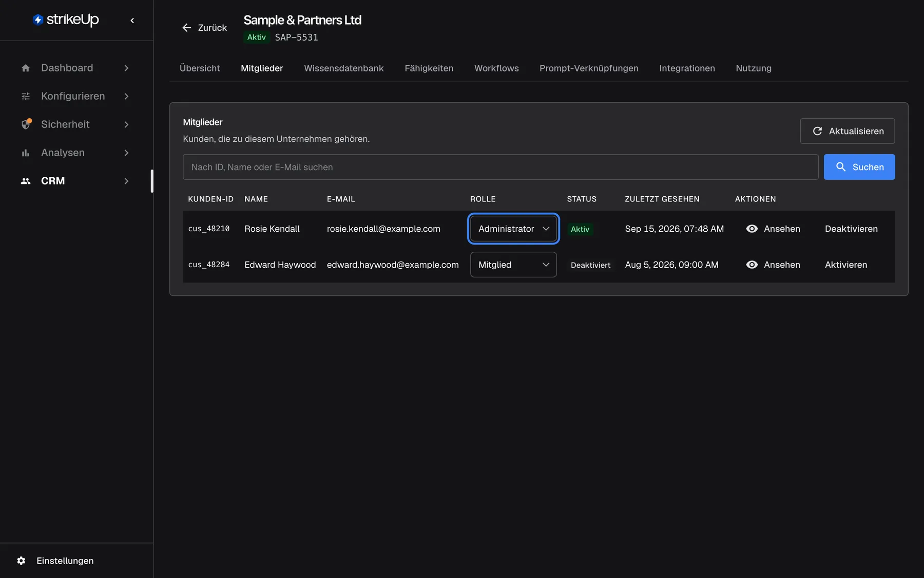Click the customer ID cus_48210
924x578 pixels.
pyautogui.click(x=209, y=229)
